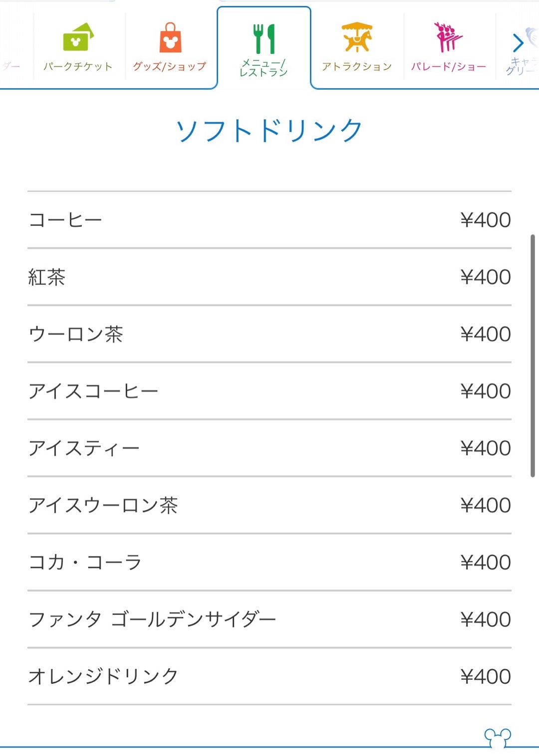Open the green park ticket icon
This screenshot has height=756, width=539.
pyautogui.click(x=78, y=37)
